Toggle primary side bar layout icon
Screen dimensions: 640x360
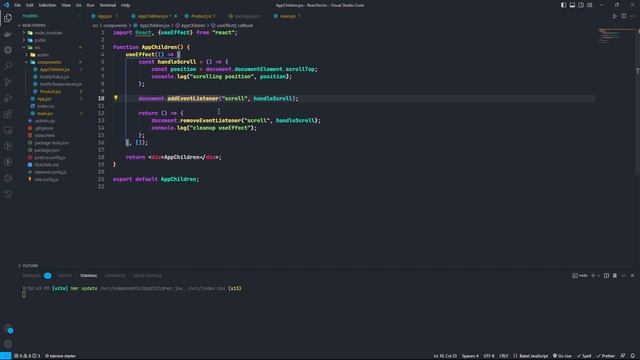pos(563,5)
